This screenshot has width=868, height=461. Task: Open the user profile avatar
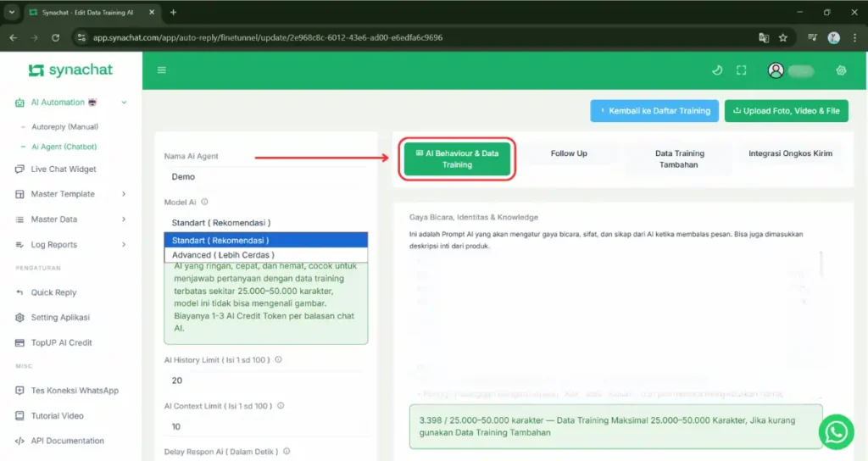[776, 70]
